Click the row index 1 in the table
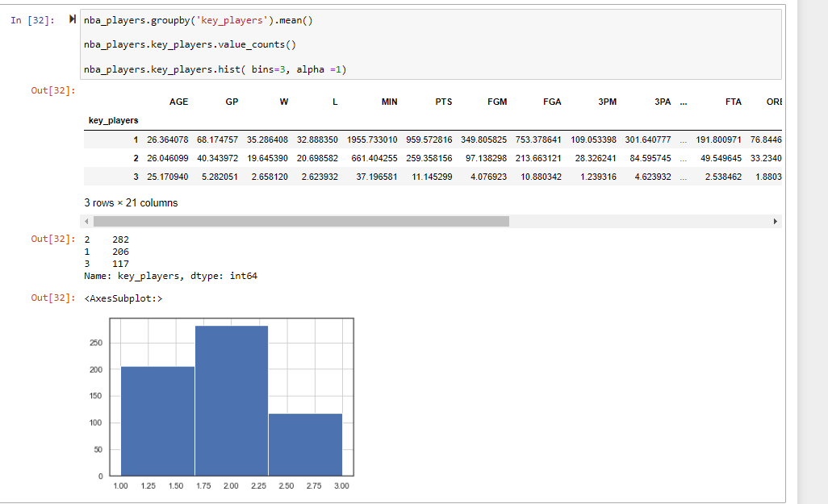 coord(136,140)
